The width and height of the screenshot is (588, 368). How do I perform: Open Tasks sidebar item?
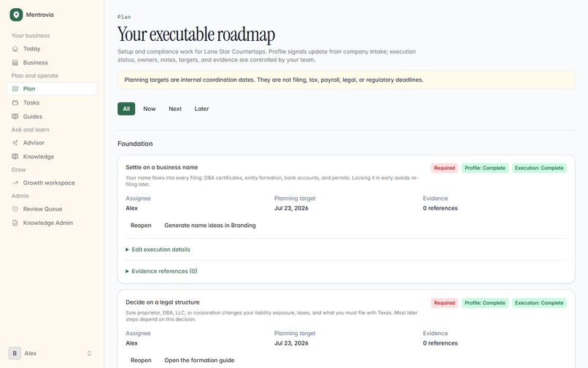[x=52, y=103]
